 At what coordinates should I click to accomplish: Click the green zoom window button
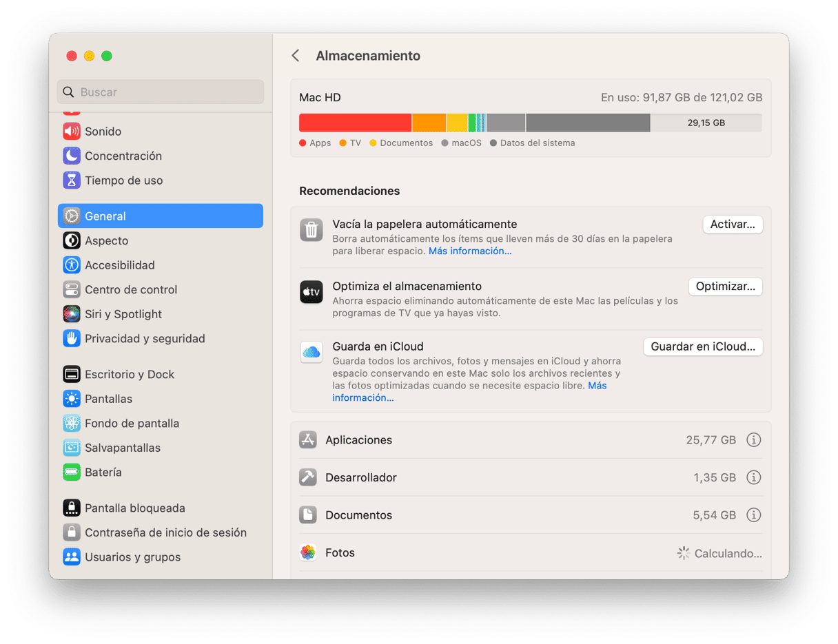(x=107, y=56)
